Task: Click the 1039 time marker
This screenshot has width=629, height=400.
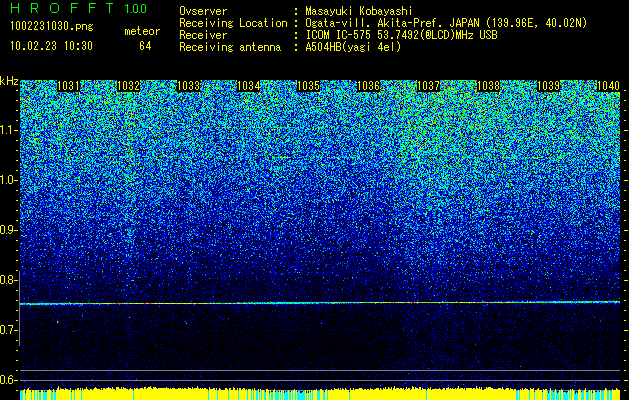Action: [x=548, y=86]
